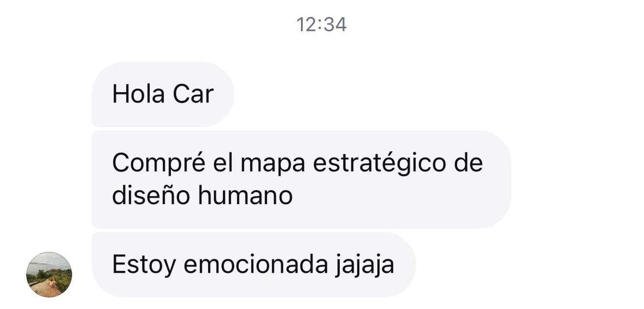Click the word "jajaja" in the last message
644x309 pixels.
[364, 265]
